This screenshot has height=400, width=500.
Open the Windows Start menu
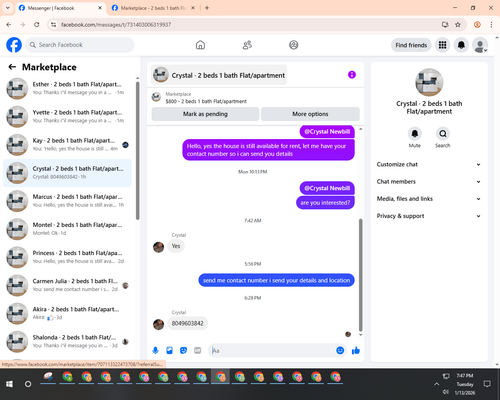(9, 384)
